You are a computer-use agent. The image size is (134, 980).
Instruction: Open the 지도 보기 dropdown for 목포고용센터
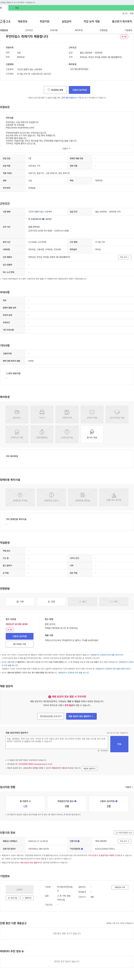125,841
